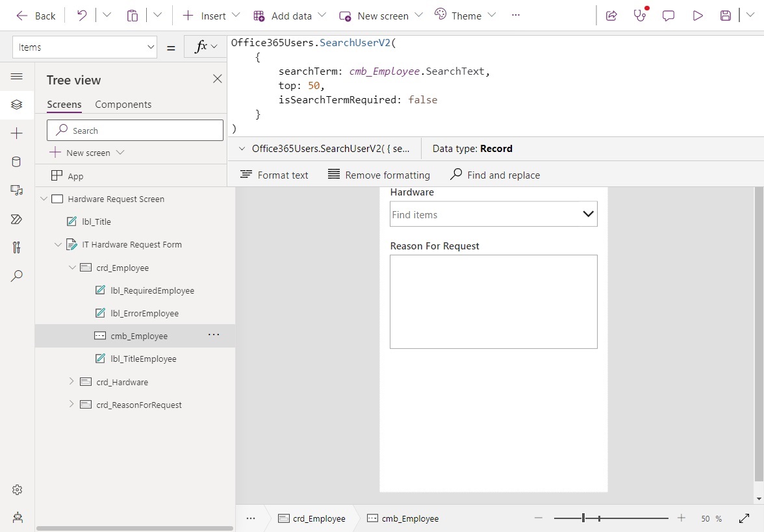Share the app using the Share icon
764x532 pixels.
[x=611, y=15]
